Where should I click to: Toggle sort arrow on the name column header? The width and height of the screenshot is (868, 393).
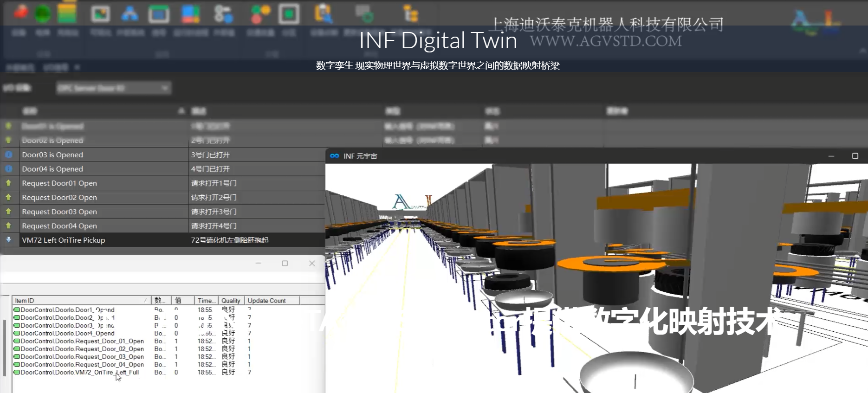(x=181, y=111)
